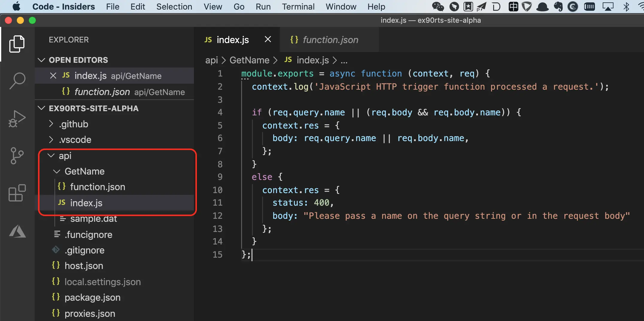Click line number 15 in the gutter
Viewport: 644px width, 321px height.
[x=218, y=255]
